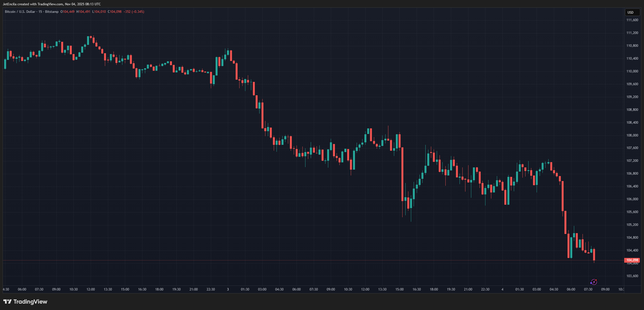The image size is (644, 310).
Task: Click the 108,000 level on the price axis
Action: 632,135
